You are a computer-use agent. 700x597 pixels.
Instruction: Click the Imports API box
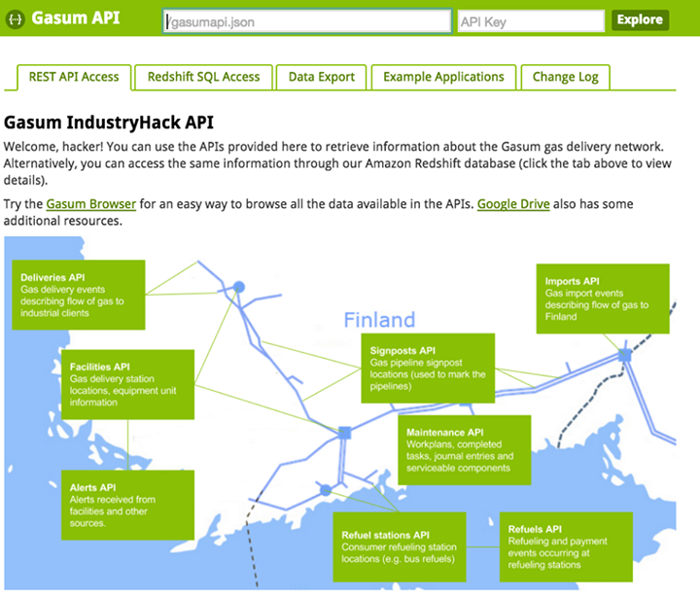pos(603,298)
